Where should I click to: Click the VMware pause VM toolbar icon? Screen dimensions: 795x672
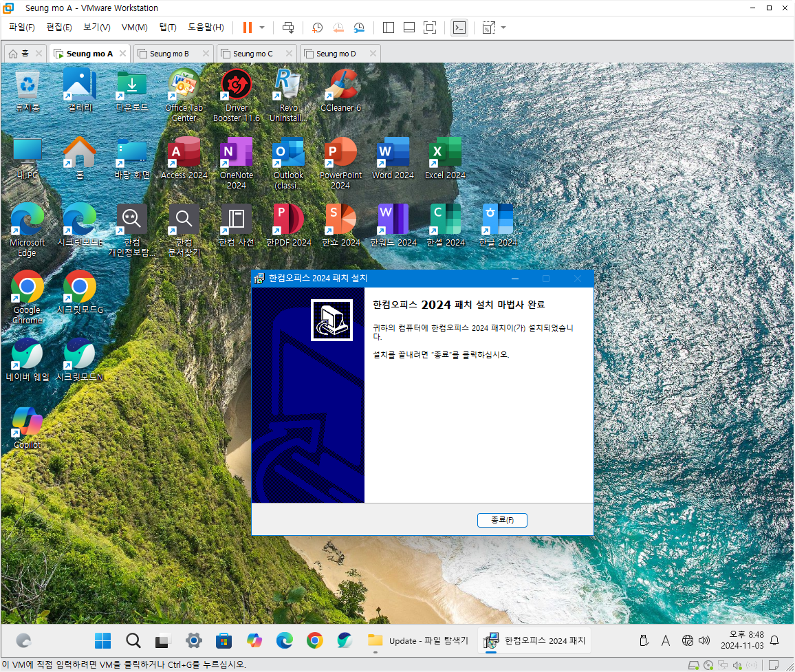[247, 28]
